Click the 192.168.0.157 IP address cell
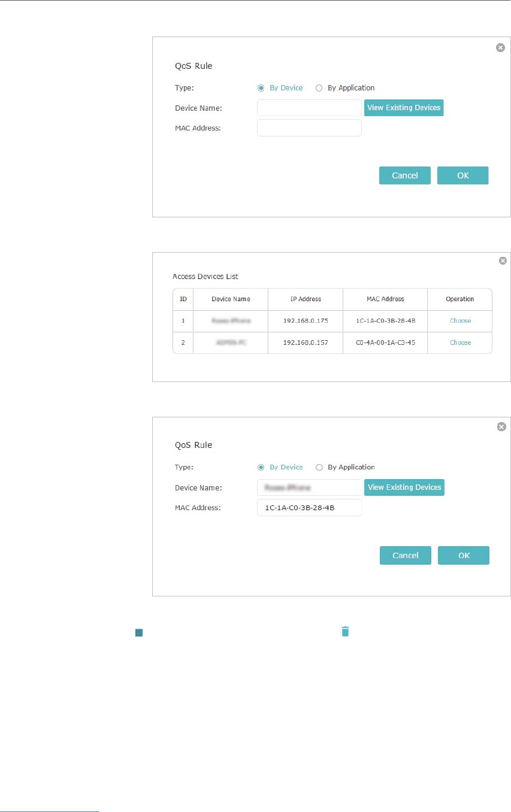The width and height of the screenshot is (511, 812). [306, 343]
